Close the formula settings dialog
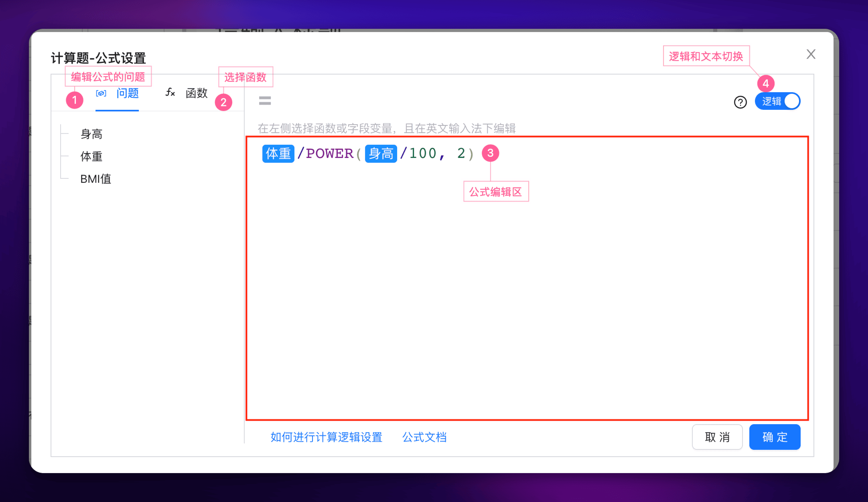The image size is (868, 502). pyautogui.click(x=811, y=54)
